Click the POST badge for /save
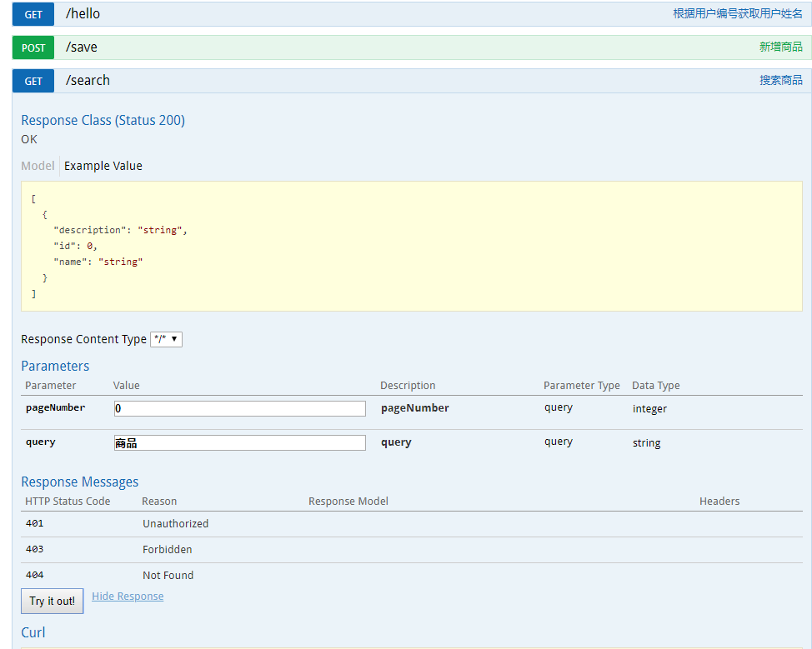 pyautogui.click(x=33, y=47)
